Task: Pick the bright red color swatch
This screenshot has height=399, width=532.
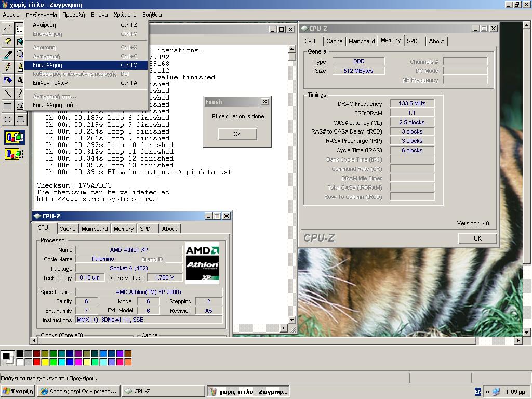Action: coord(37,362)
